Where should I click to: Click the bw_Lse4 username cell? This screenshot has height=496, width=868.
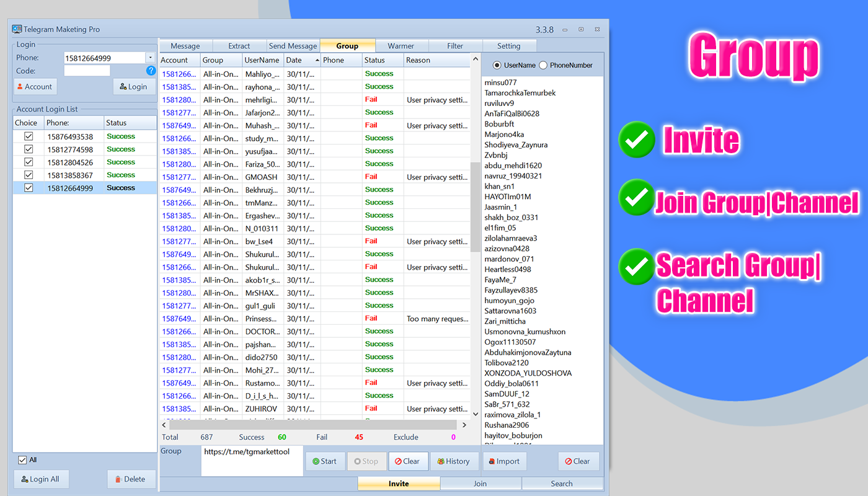263,241
